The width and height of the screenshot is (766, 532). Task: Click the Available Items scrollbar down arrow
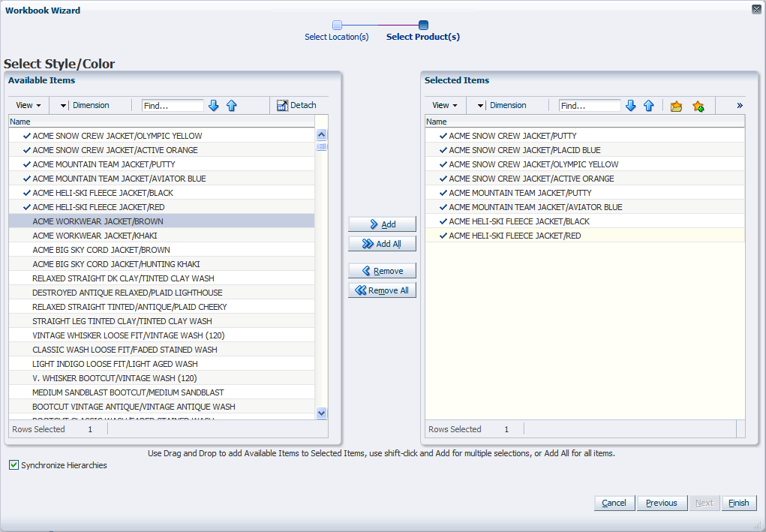tap(321, 413)
